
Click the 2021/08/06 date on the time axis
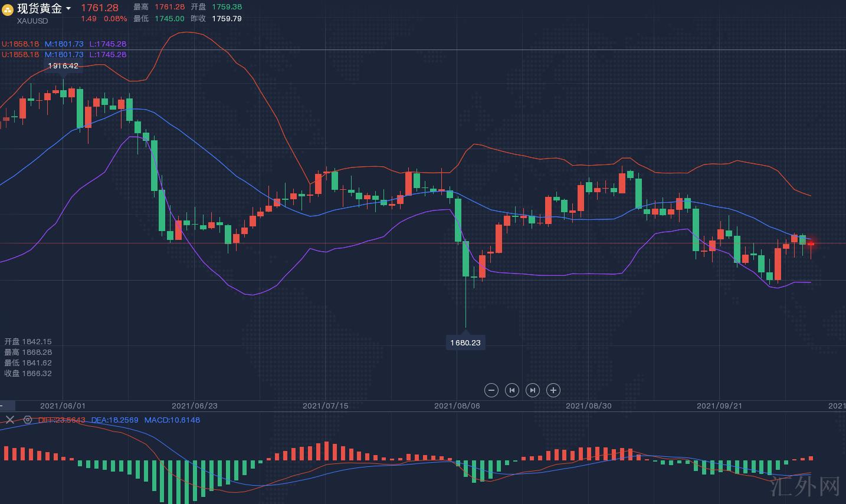[457, 406]
